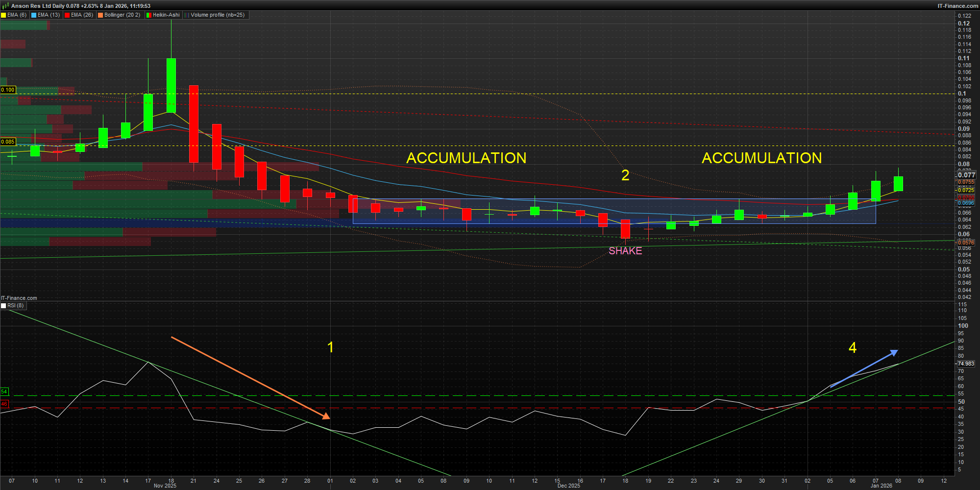Open the IT-Finance.com link in the title bar
Viewport: 980px width, 490px height.
point(957,6)
